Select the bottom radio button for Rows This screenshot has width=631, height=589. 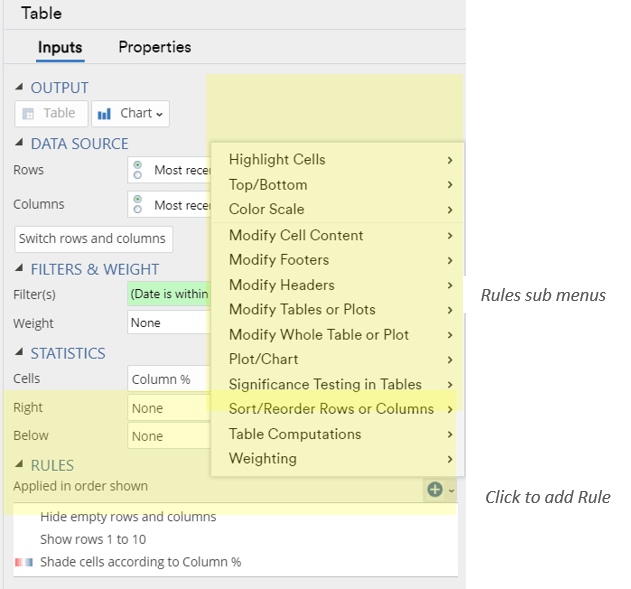coord(137,175)
